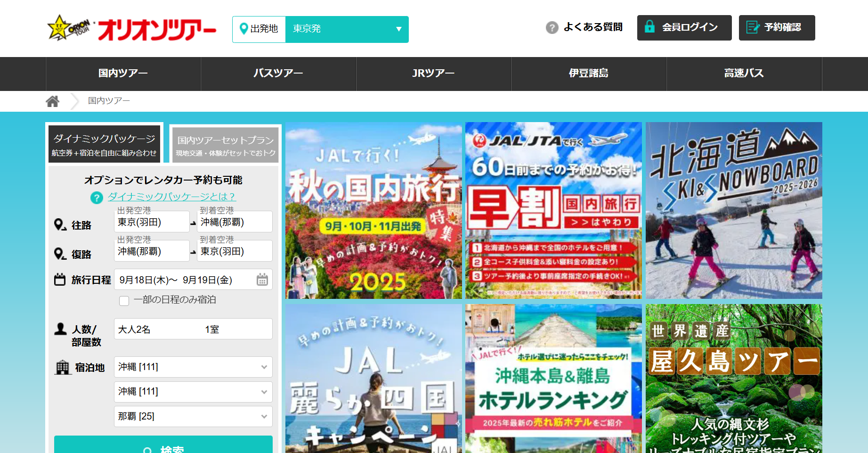868x453 pixels.
Task: Click the lock icon on 会員ログイン
Action: coord(649,27)
